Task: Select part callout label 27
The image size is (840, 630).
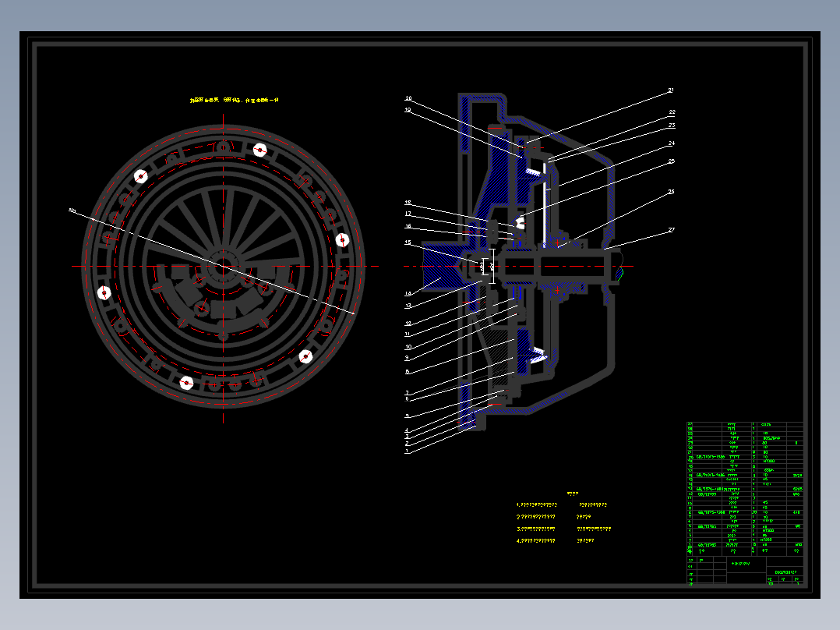Action: pyautogui.click(x=672, y=230)
